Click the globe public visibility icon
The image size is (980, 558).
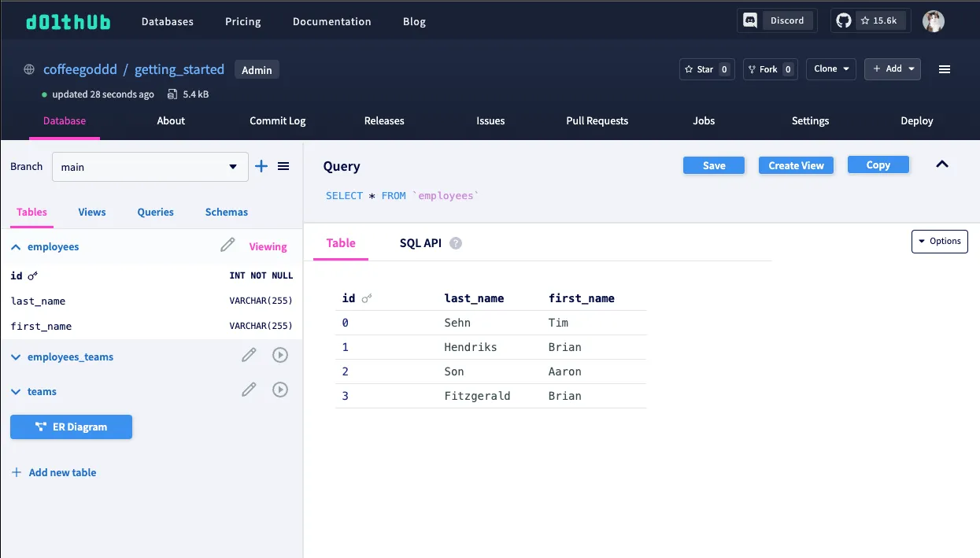29,69
